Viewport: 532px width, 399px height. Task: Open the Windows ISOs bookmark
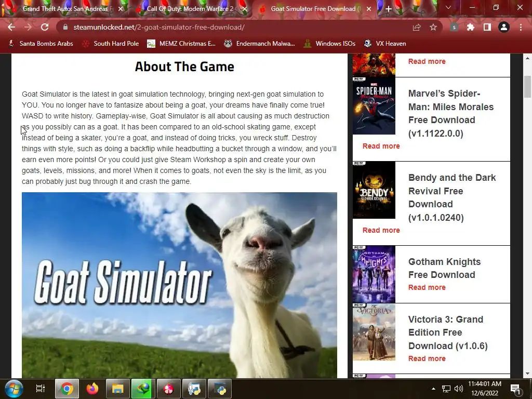[329, 44]
